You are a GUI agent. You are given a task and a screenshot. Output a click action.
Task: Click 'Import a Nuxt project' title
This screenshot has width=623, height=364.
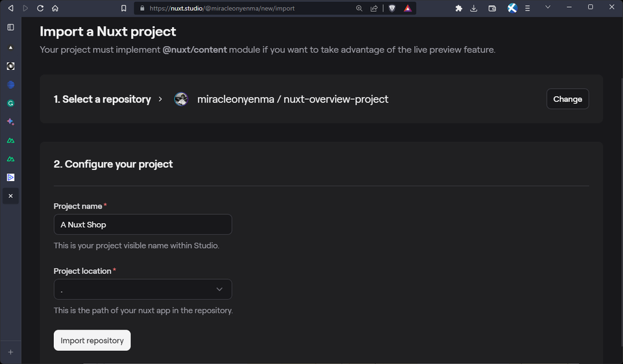108,31
